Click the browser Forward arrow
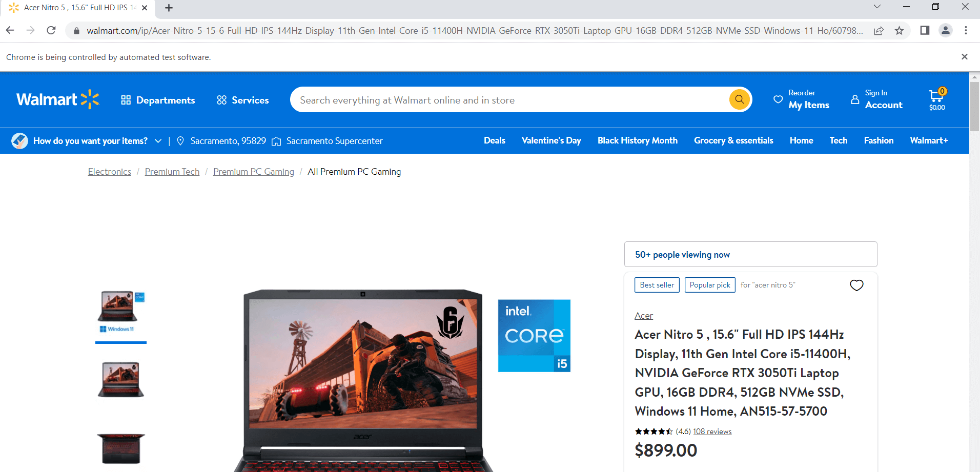Viewport: 980px width, 472px height. pos(31,30)
